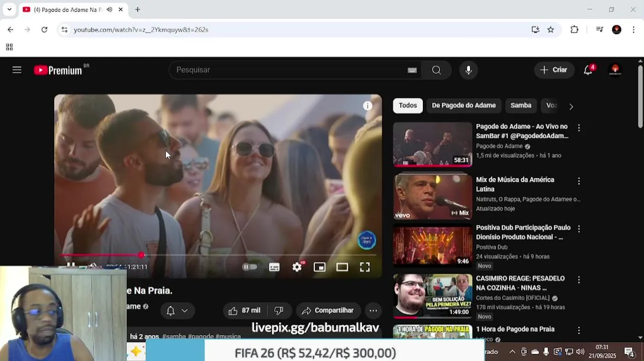
Task: Open channel 'Cortes do Casimito [OFICIAL]'
Action: tap(513, 298)
